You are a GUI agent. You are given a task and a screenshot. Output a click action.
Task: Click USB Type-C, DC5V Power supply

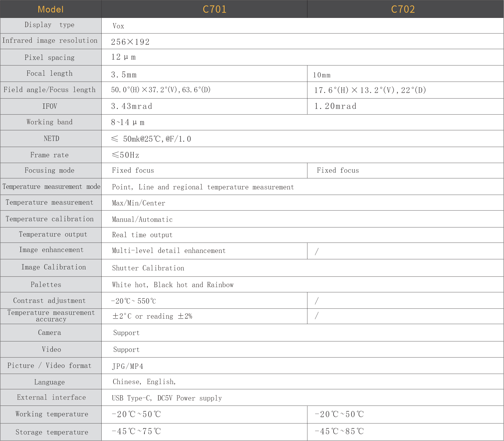pos(167,398)
